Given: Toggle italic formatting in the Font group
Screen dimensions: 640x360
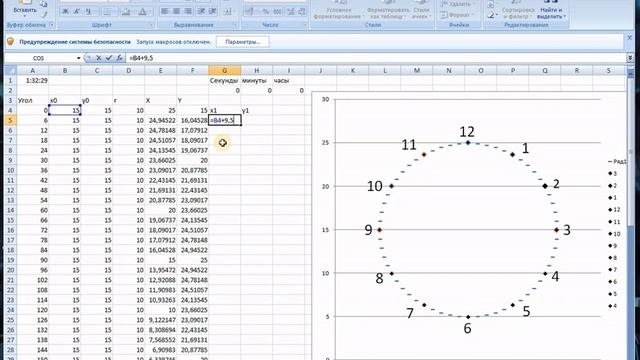Looking at the screenshot, I should click(77, 12).
